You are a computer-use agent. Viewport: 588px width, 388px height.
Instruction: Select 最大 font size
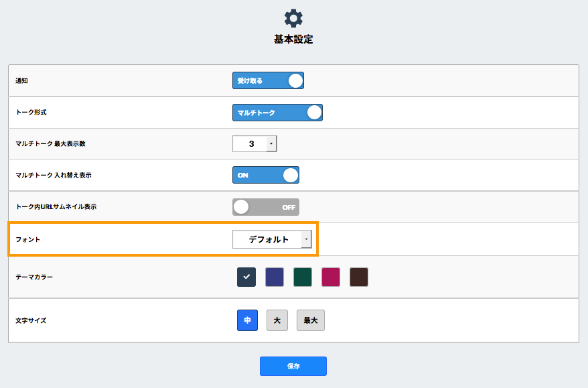[x=311, y=320]
